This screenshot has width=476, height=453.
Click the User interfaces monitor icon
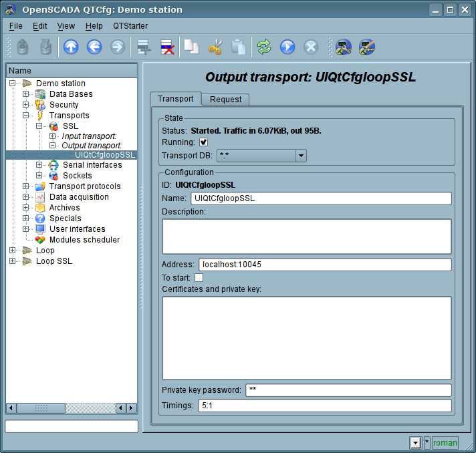click(40, 229)
